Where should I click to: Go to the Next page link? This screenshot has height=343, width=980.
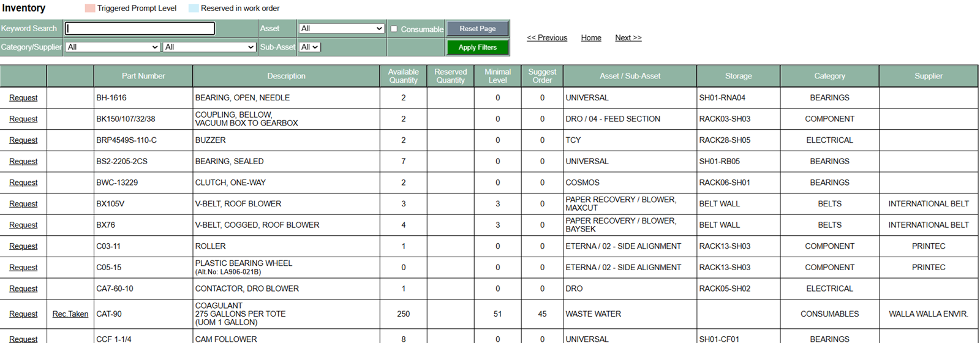[x=628, y=37]
